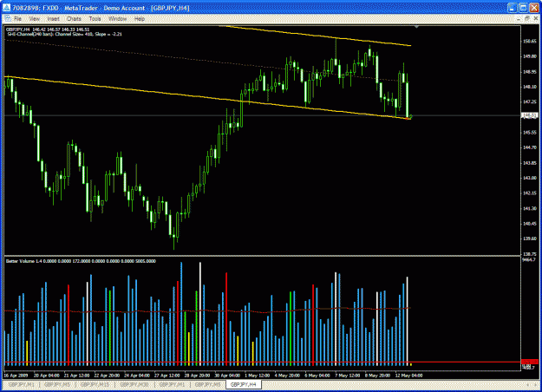Image resolution: width=542 pixels, height=392 pixels.
Task: Click the 9464.7 volume scale value
Action: click(529, 259)
